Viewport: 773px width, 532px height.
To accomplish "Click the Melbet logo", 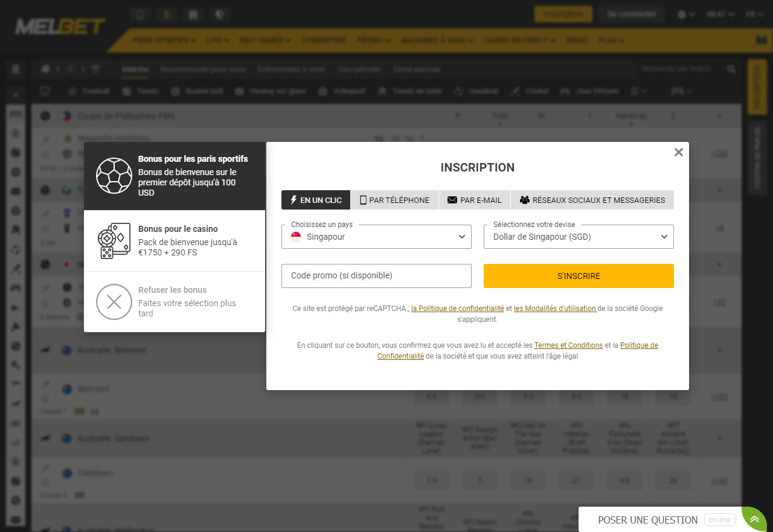I will [60, 26].
